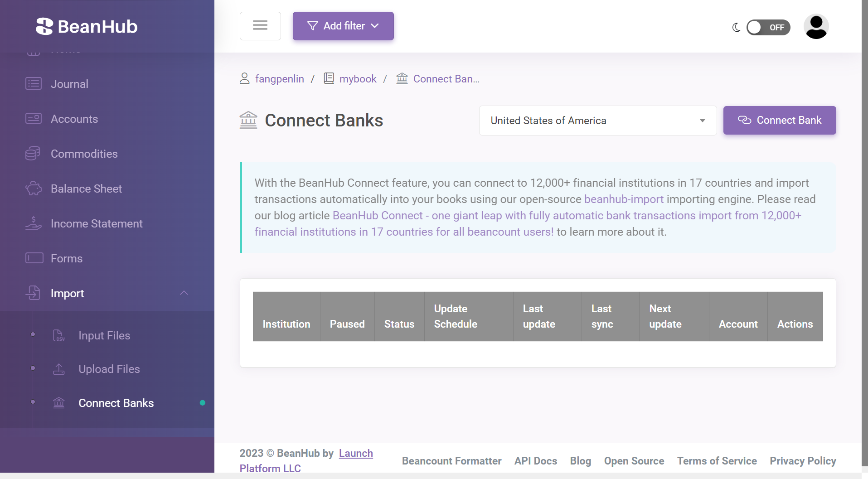Viewport: 868px width, 479px height.
Task: Click the Balance Sheet piggy bank icon
Action: [x=34, y=189]
